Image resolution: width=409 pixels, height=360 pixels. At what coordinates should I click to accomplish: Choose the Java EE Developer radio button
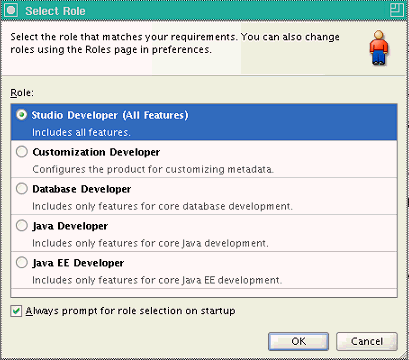click(x=22, y=263)
